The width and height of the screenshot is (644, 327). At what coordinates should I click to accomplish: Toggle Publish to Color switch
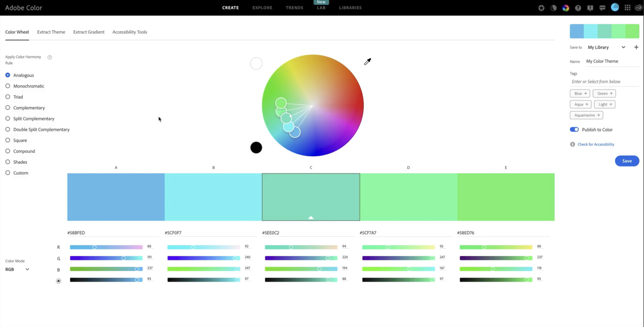(x=574, y=129)
